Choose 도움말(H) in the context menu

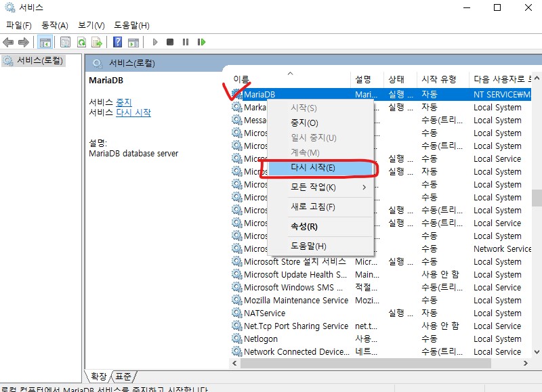click(x=320, y=246)
